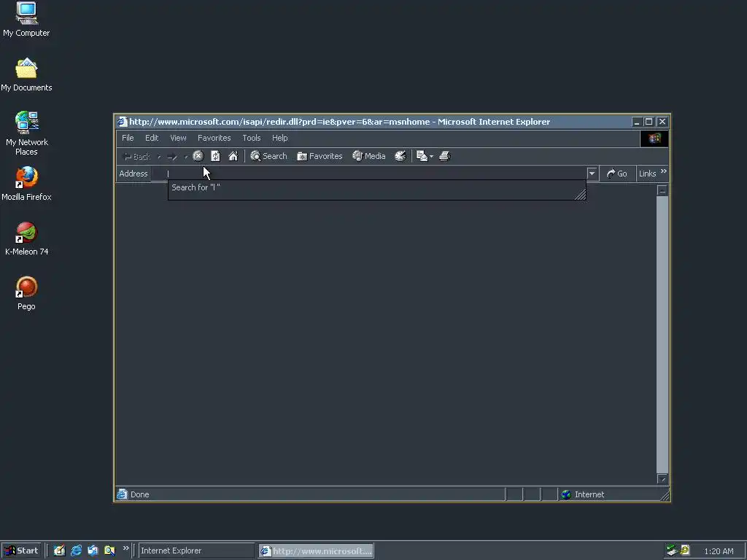The width and height of the screenshot is (747, 560).
Task: Launch Outlook Express from quick launch
Action: click(93, 551)
